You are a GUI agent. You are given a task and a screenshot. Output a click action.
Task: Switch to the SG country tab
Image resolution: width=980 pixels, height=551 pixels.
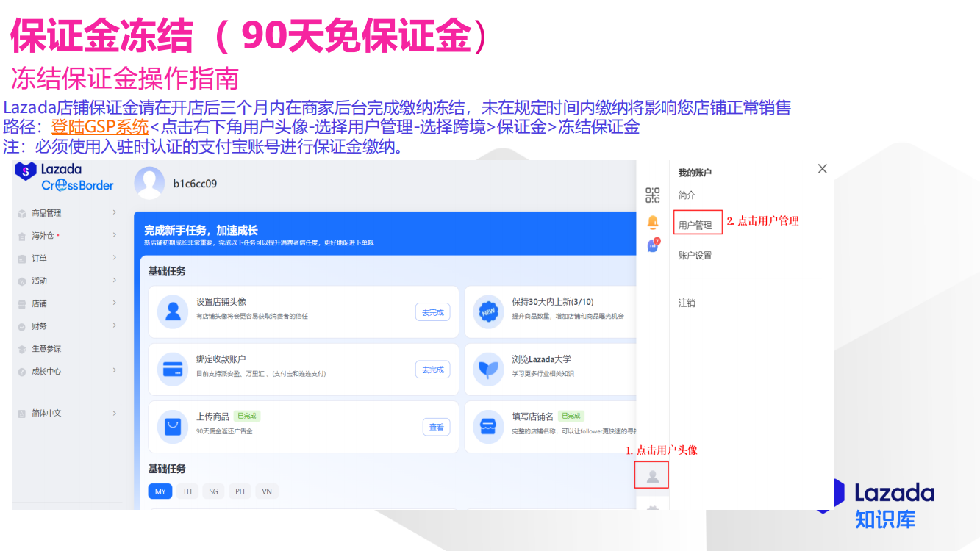tap(213, 491)
